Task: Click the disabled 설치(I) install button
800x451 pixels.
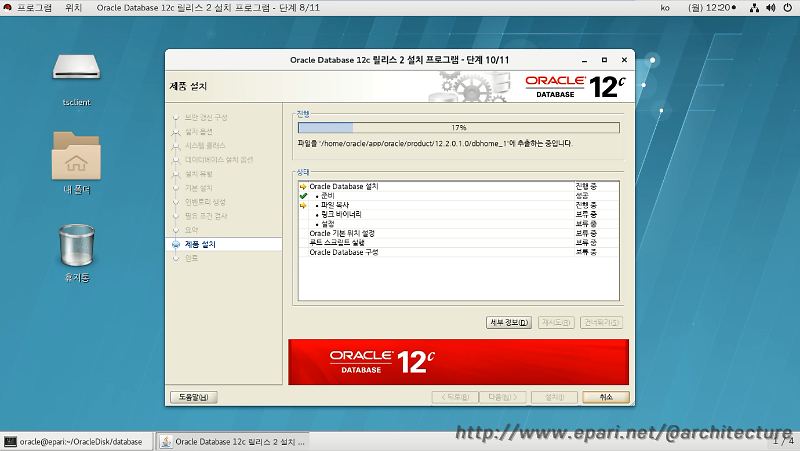Action: 555,397
